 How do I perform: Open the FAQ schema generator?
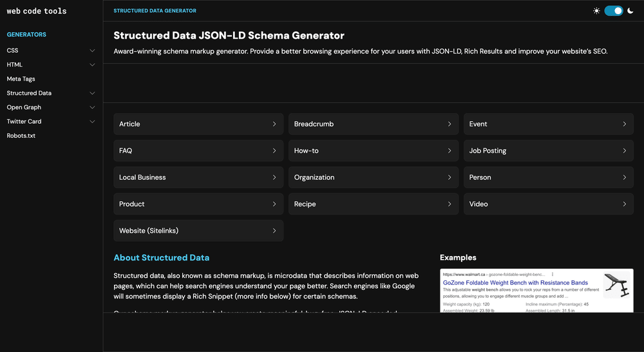pyautogui.click(x=198, y=150)
